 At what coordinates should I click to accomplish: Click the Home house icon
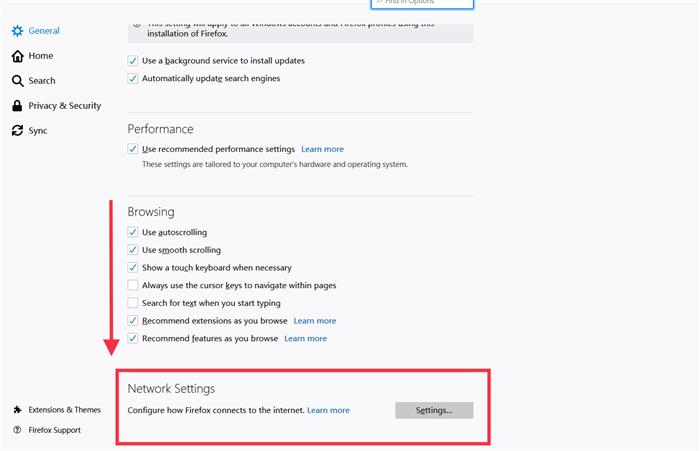pyautogui.click(x=17, y=56)
